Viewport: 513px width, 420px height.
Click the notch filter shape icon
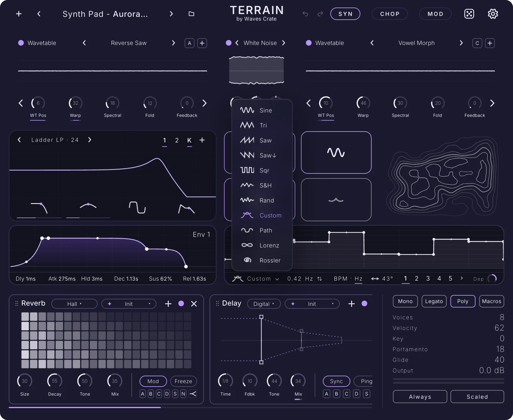point(138,207)
